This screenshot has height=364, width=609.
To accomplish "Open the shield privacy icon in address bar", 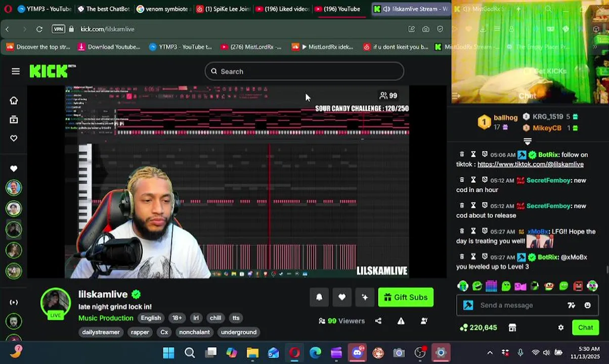I will (x=440, y=29).
